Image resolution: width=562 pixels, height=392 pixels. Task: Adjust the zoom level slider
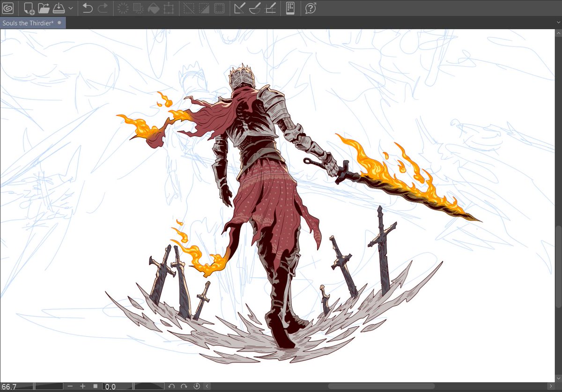49,386
